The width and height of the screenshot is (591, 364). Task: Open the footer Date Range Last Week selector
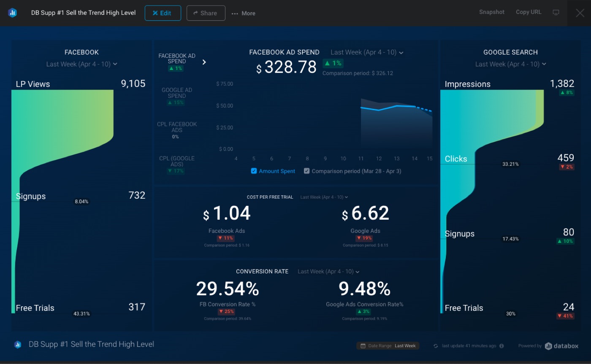[388, 346]
